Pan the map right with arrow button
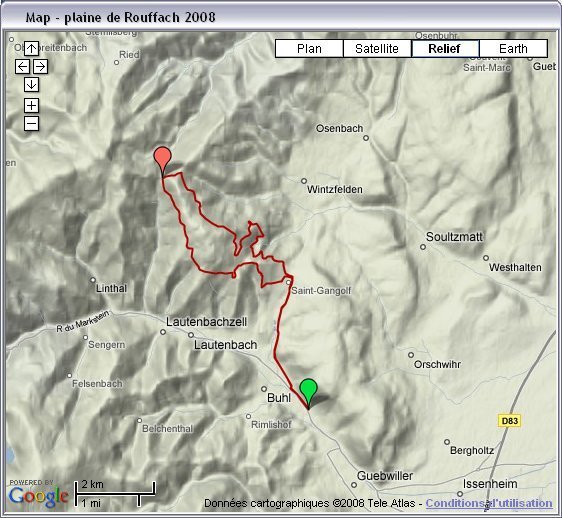The width and height of the screenshot is (562, 518). (41, 66)
